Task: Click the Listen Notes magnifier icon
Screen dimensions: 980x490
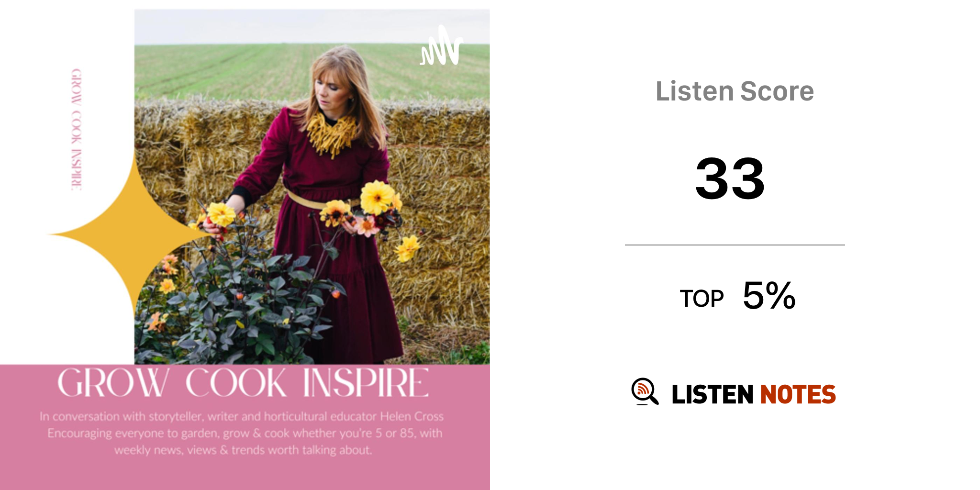Action: click(645, 392)
